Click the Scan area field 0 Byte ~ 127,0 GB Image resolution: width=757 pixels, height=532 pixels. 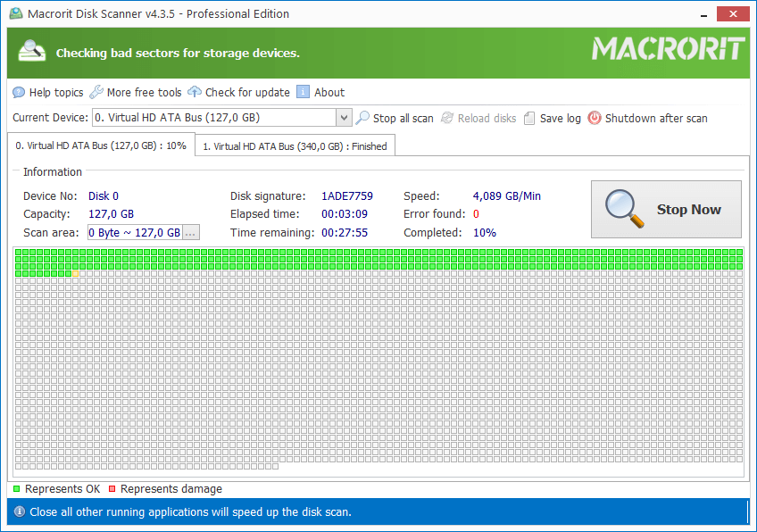135,233
